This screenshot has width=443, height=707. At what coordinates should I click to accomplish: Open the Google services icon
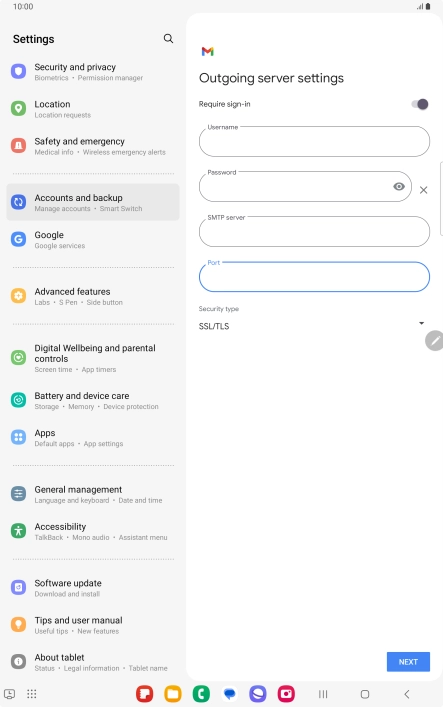[x=18, y=239]
